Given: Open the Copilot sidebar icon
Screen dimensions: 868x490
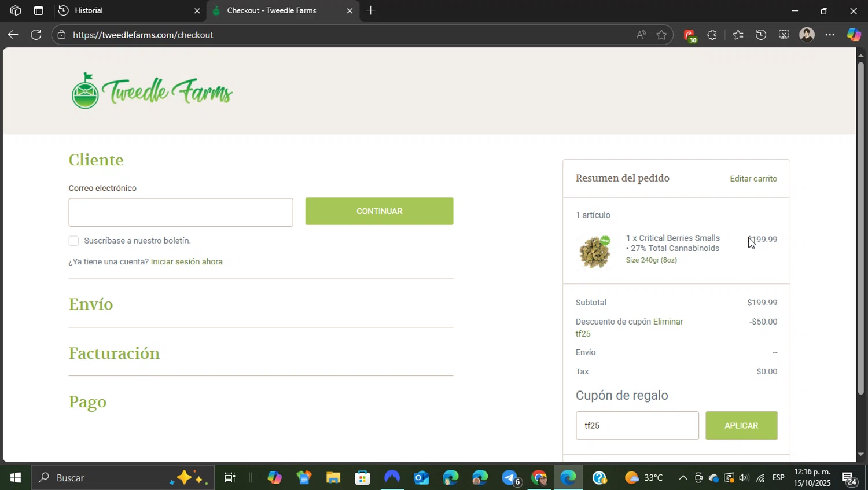Looking at the screenshot, I should coord(854,35).
